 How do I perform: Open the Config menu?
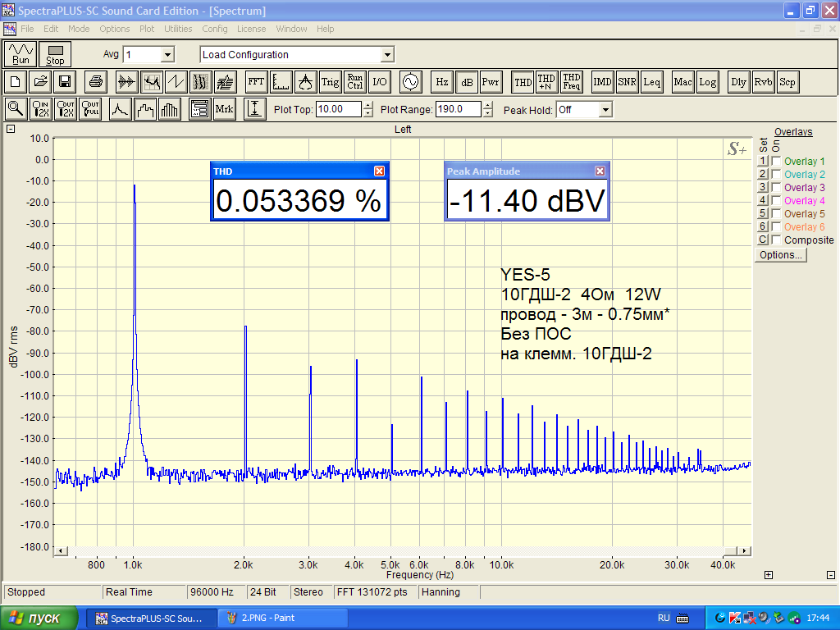tap(215, 29)
